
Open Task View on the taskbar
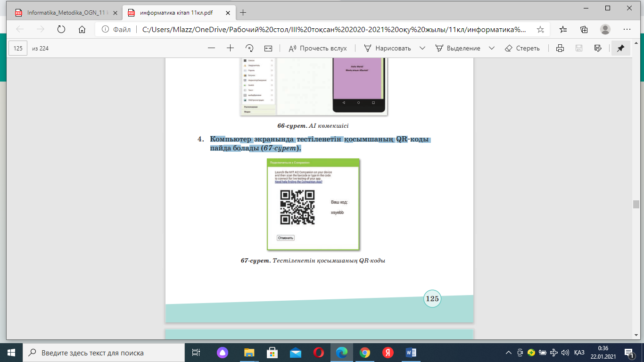(196, 353)
